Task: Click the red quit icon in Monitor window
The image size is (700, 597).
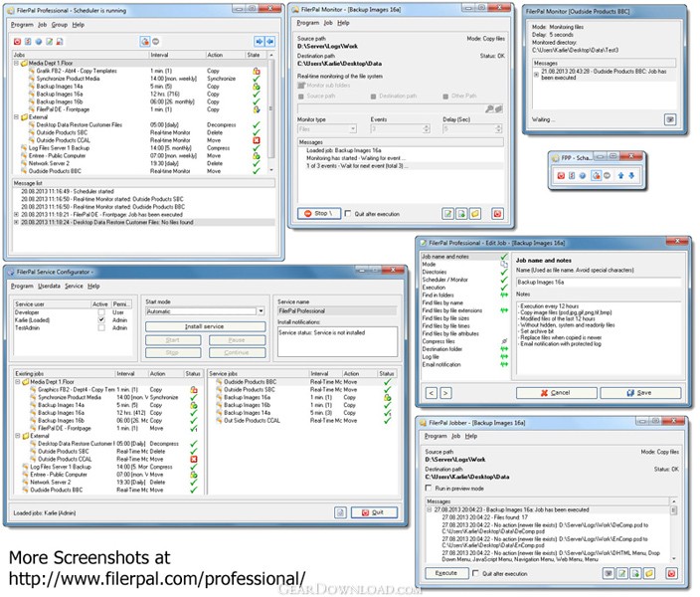Action: [498, 214]
